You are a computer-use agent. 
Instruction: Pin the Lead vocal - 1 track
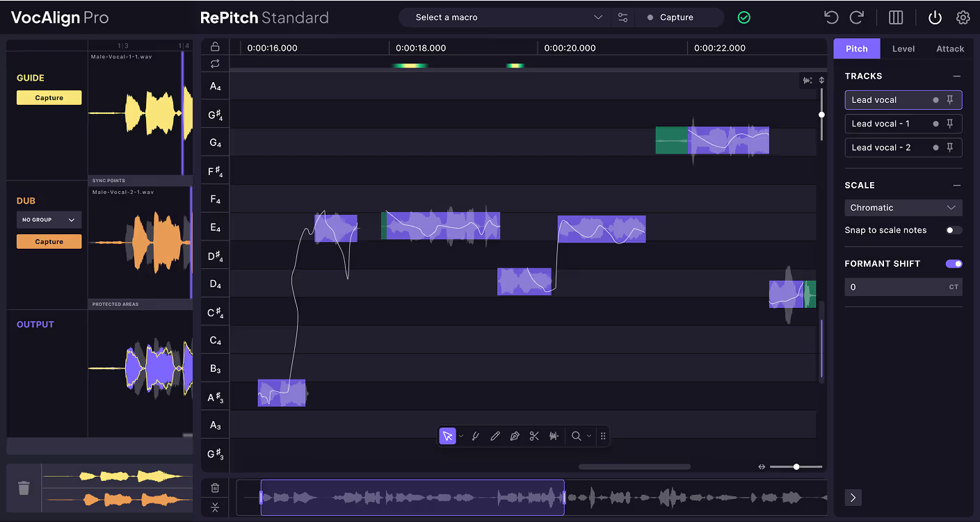(x=950, y=124)
